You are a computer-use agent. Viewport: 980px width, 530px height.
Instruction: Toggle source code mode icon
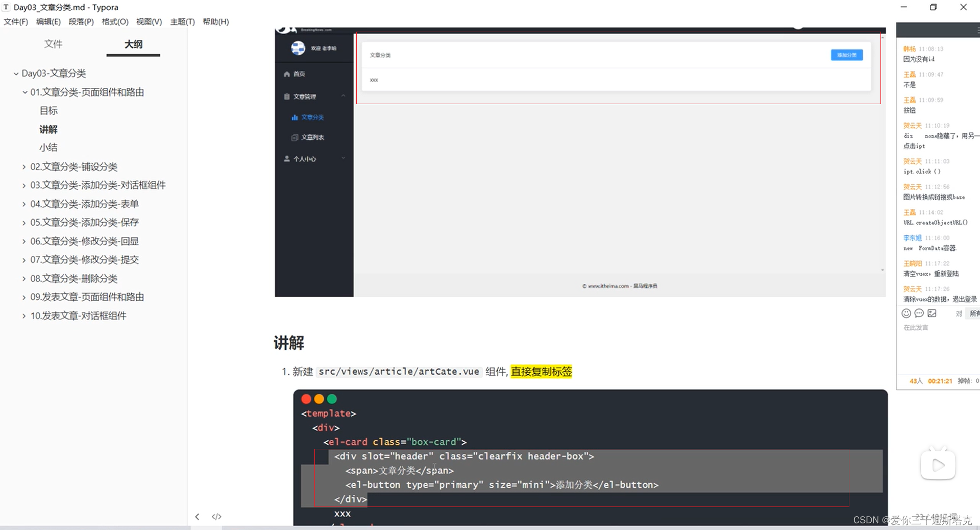[x=216, y=517]
